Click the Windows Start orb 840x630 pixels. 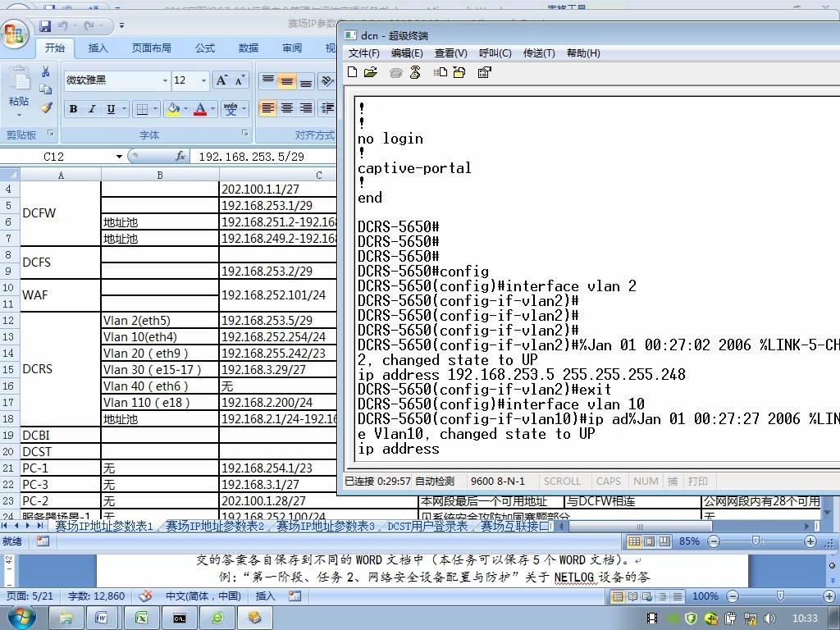21,618
